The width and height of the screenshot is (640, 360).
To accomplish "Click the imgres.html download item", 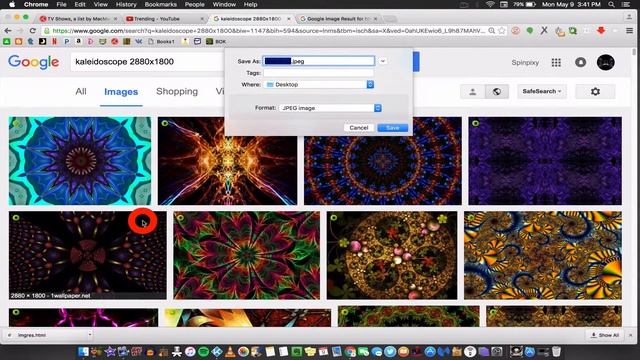I will (46, 335).
